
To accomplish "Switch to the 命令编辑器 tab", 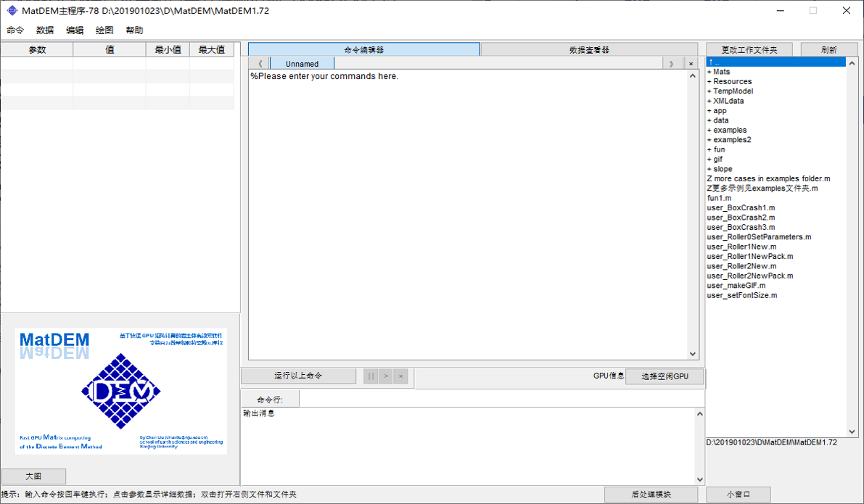I will click(363, 49).
